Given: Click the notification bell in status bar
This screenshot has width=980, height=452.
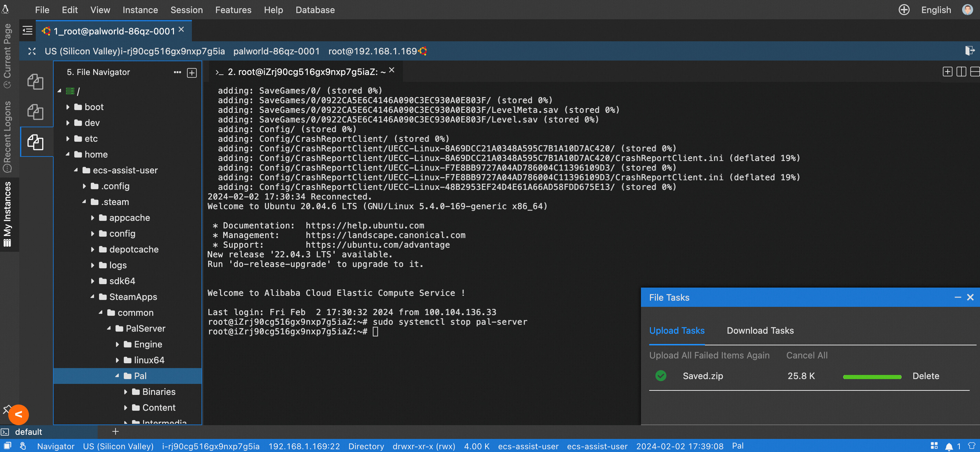Looking at the screenshot, I should (x=949, y=446).
